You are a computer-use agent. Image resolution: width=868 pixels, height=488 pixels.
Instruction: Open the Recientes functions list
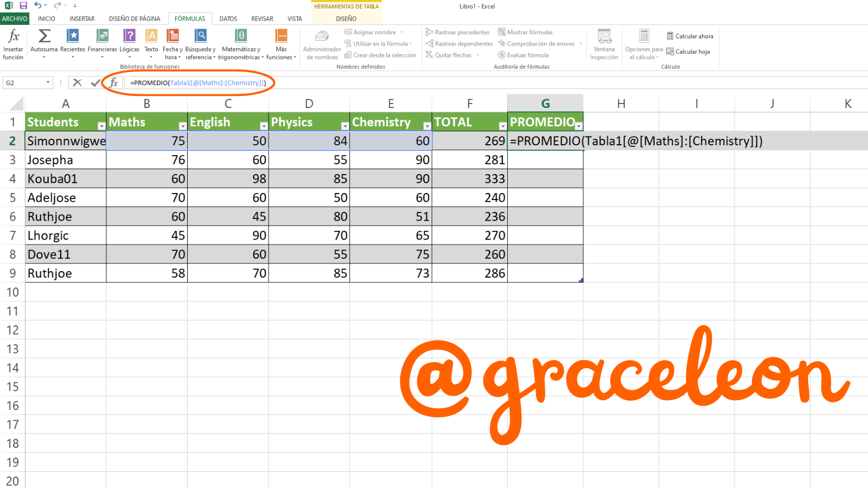click(x=73, y=44)
